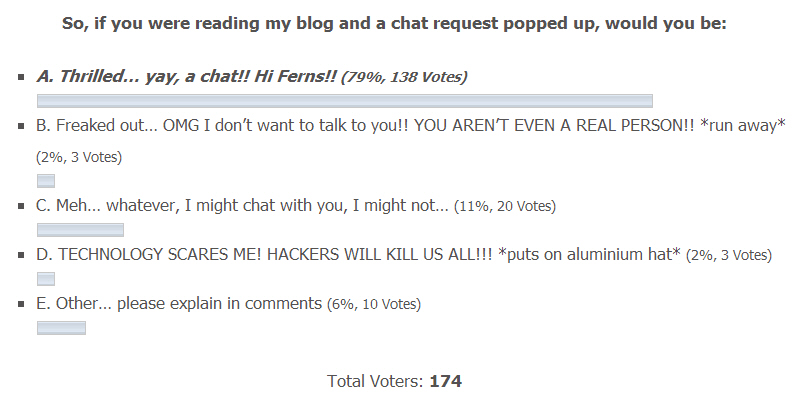Click the bullet beside option C

tap(22, 207)
